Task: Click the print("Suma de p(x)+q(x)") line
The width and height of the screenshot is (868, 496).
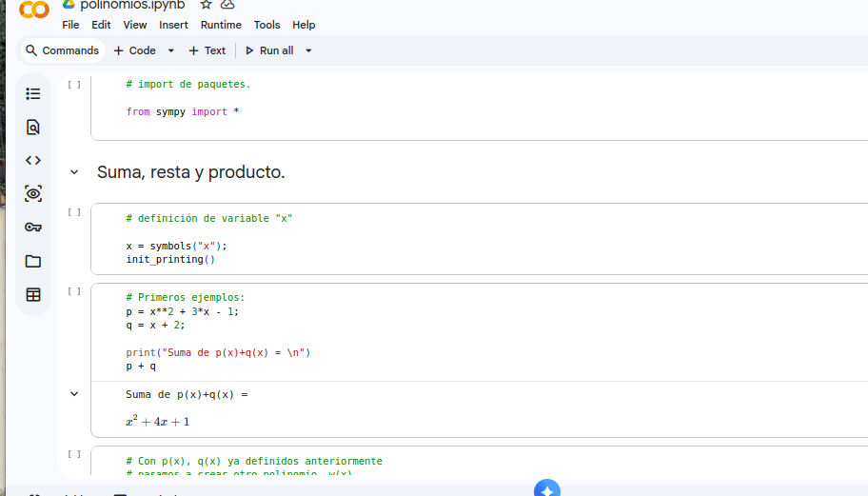Action: [218, 352]
